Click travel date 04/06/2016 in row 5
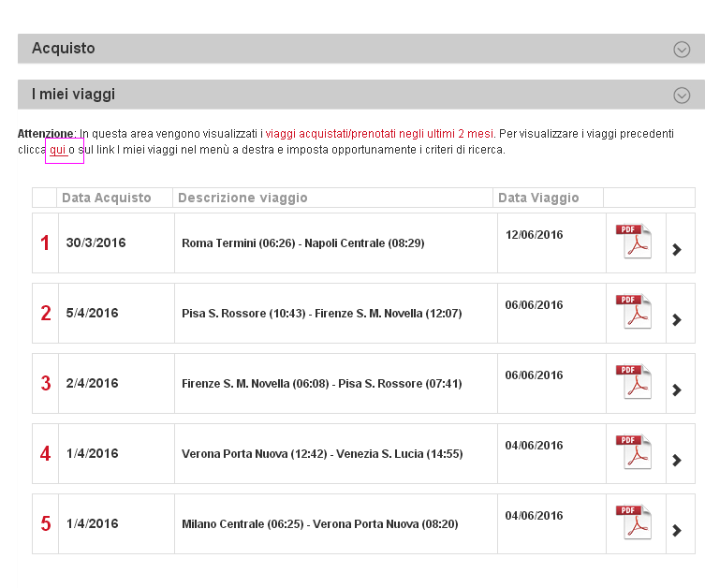 point(535,515)
